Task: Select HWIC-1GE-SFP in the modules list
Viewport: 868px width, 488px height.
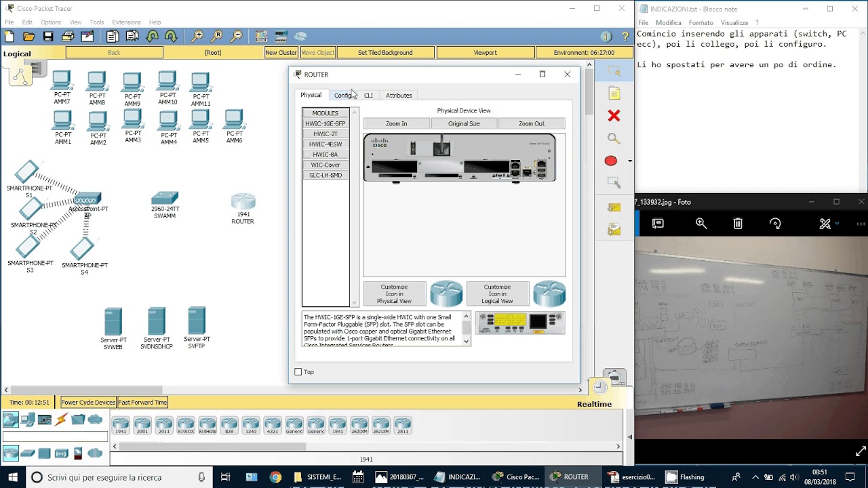Action: coord(325,124)
